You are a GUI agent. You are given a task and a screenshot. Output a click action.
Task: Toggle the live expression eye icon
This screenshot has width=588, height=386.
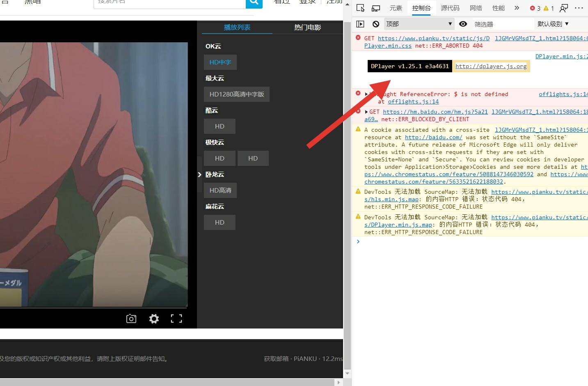click(x=463, y=24)
